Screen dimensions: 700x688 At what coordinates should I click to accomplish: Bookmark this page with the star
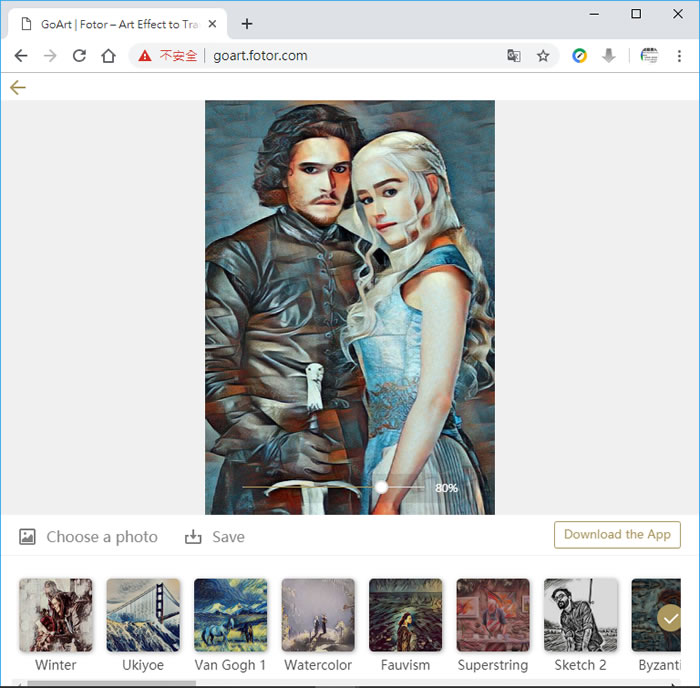pos(543,56)
